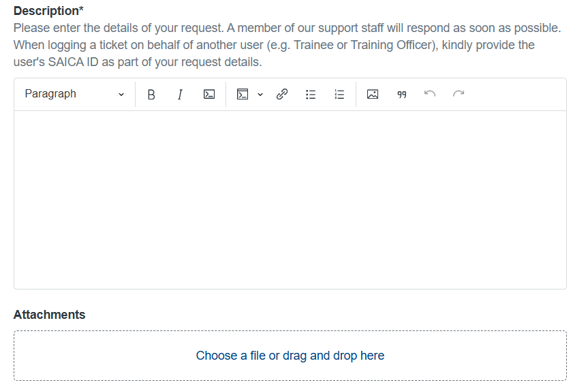
Task: Insert an image into the description
Action: tap(373, 95)
